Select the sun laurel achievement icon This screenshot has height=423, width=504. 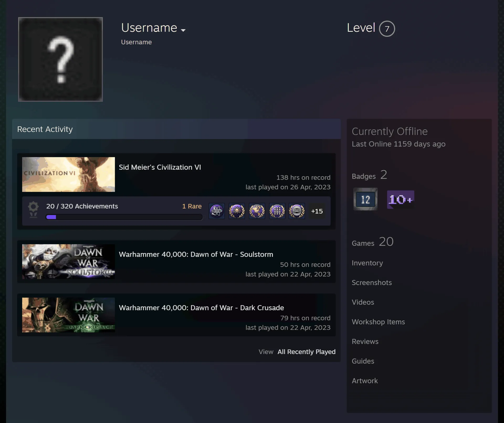coord(237,211)
